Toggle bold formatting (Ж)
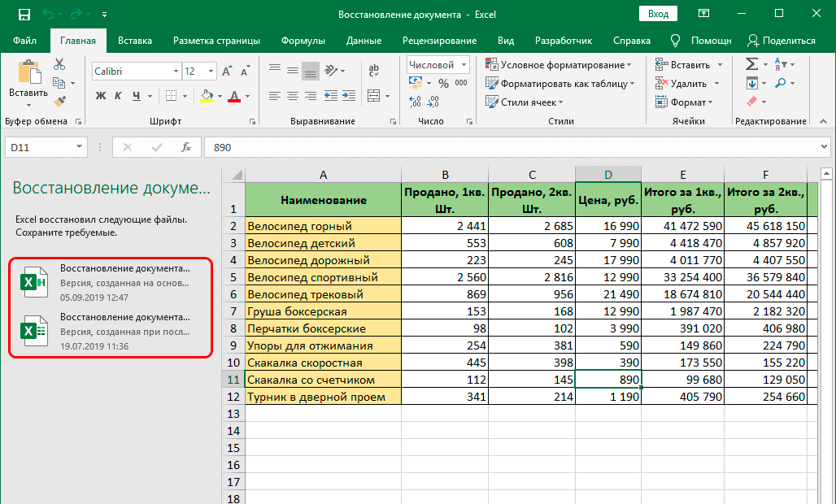 point(101,96)
